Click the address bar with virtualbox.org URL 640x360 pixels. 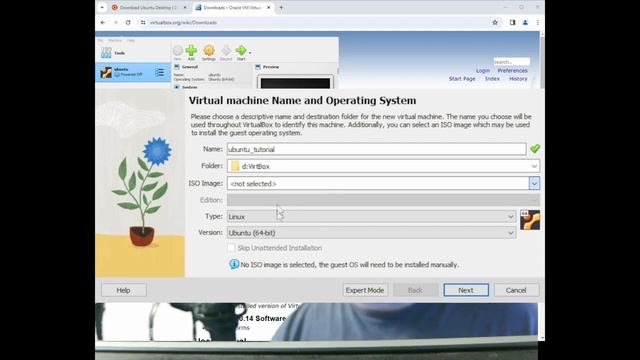(318, 22)
